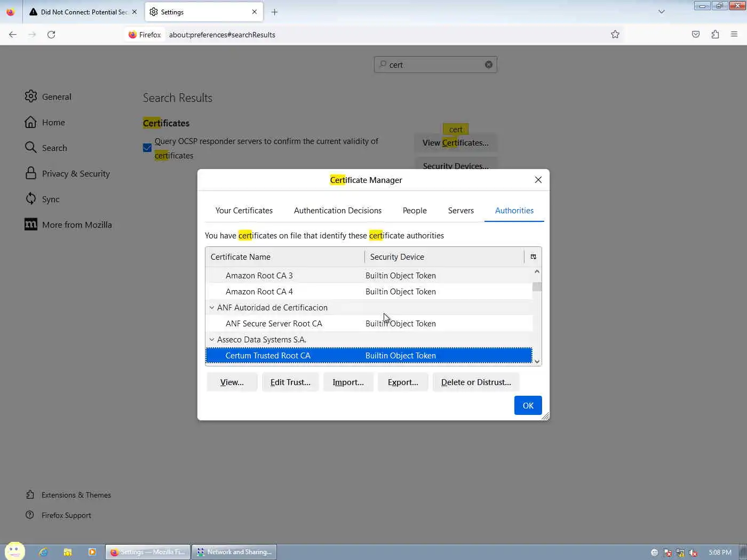Select Amazon Root CA 4 row
The image size is (747, 560).
point(369,292)
